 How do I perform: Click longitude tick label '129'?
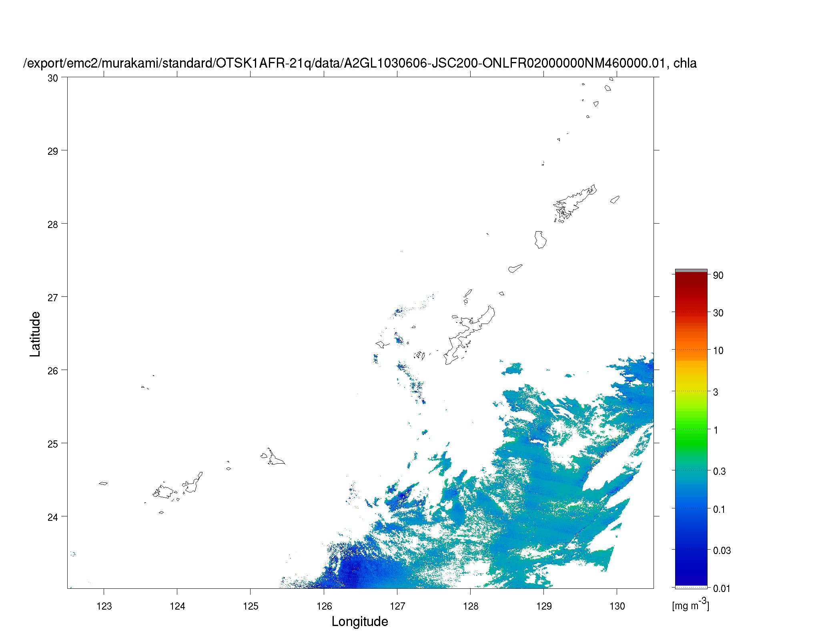(544, 606)
